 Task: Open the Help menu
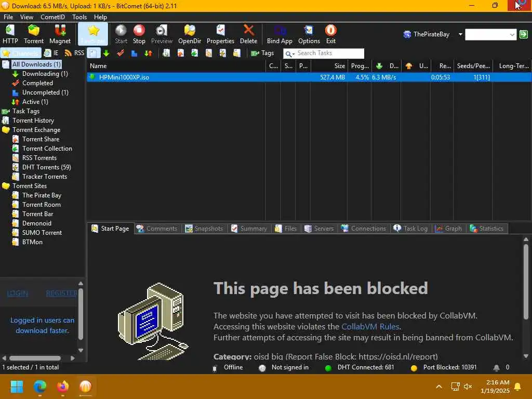click(x=100, y=17)
